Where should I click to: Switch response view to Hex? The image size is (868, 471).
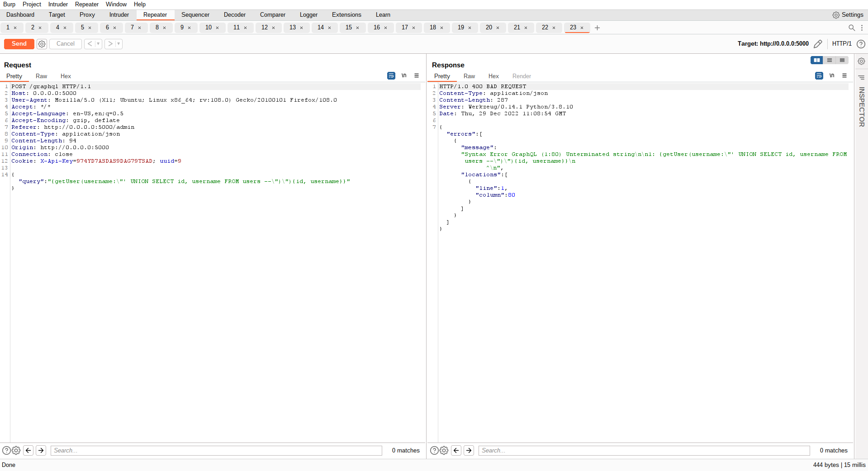click(x=494, y=76)
